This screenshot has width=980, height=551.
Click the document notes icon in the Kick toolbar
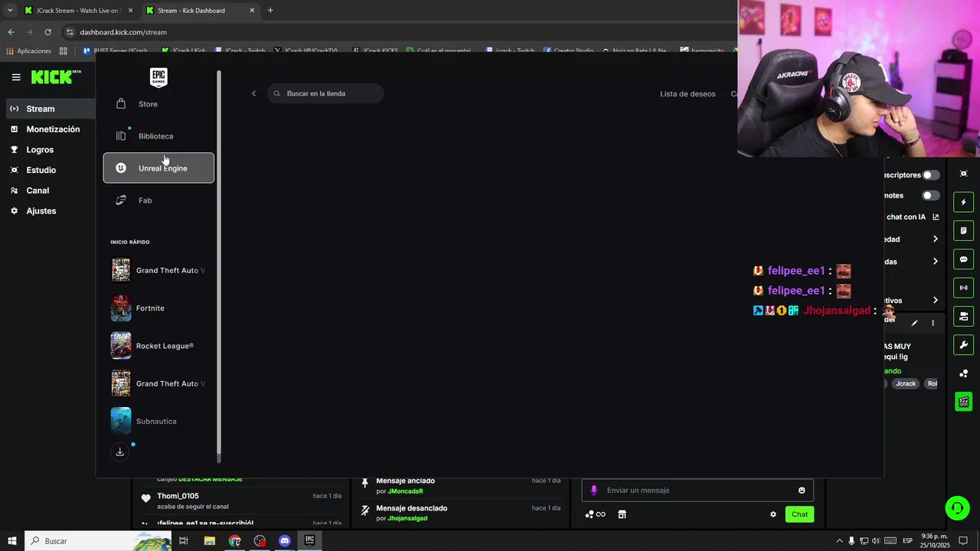(x=963, y=230)
